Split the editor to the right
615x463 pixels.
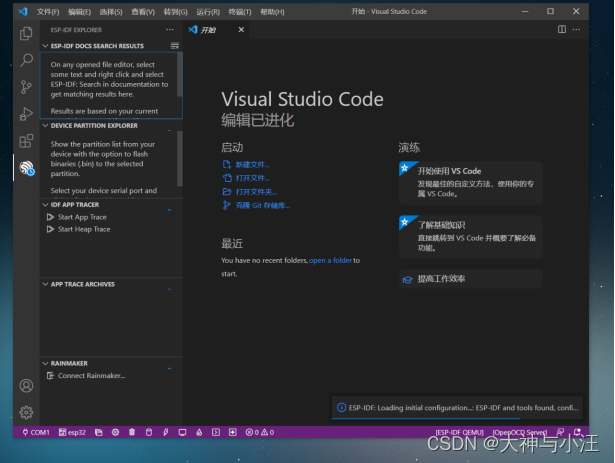pyautogui.click(x=562, y=29)
